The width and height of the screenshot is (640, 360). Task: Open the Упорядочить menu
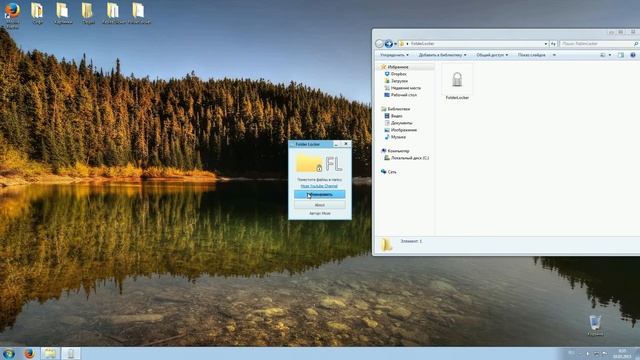point(394,55)
